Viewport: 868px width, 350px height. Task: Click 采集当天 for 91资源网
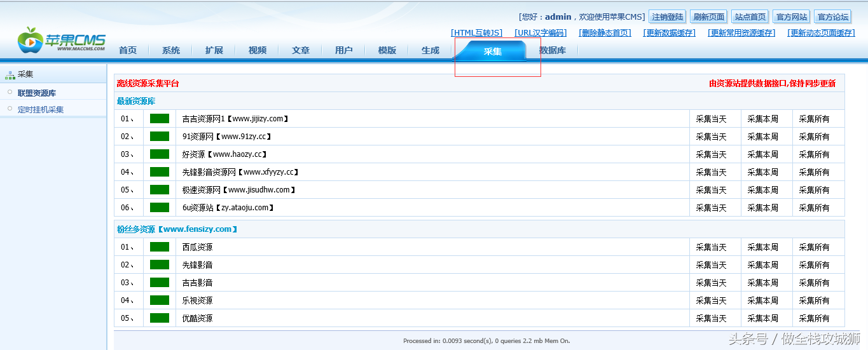(x=711, y=137)
